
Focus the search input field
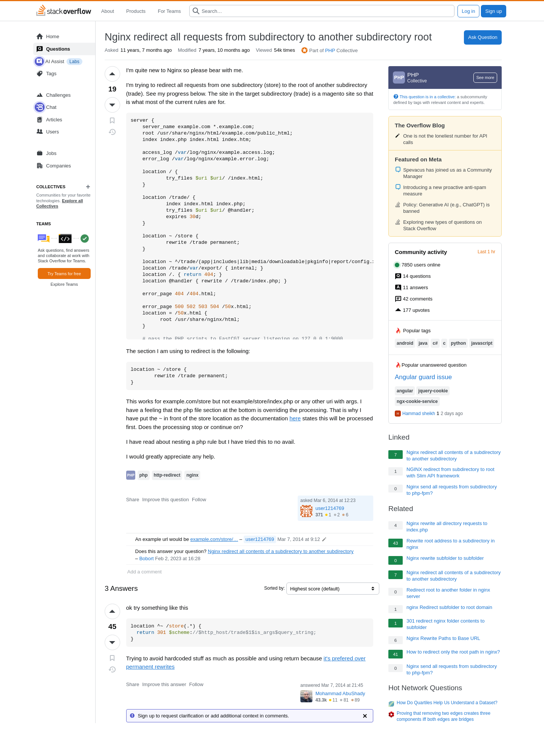(x=325, y=11)
